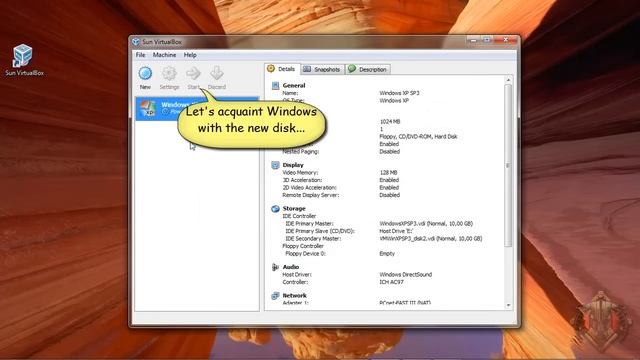
Task: Open the Settings gear toolbar icon
Action: coord(169,73)
